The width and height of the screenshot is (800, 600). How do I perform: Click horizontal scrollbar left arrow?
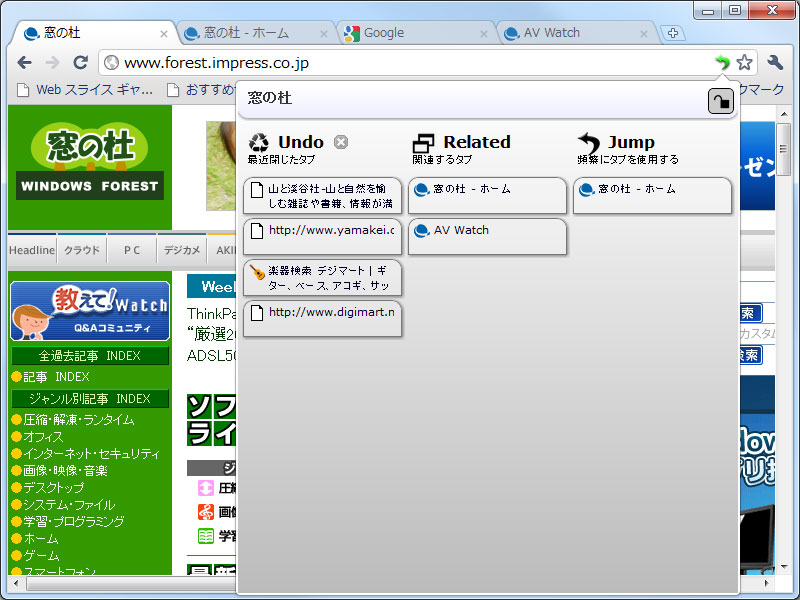point(16,583)
